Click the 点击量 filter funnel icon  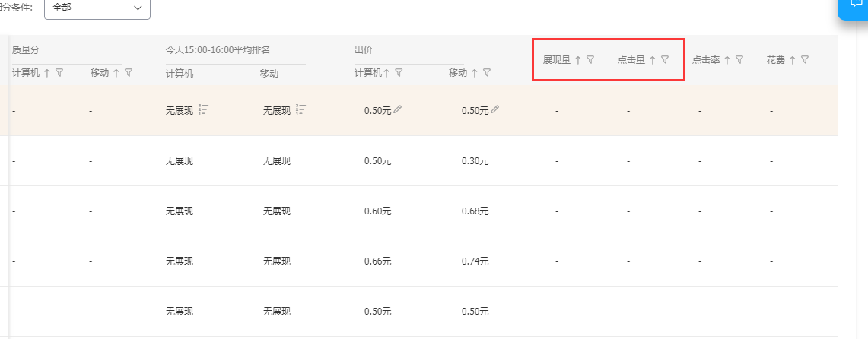coord(666,60)
